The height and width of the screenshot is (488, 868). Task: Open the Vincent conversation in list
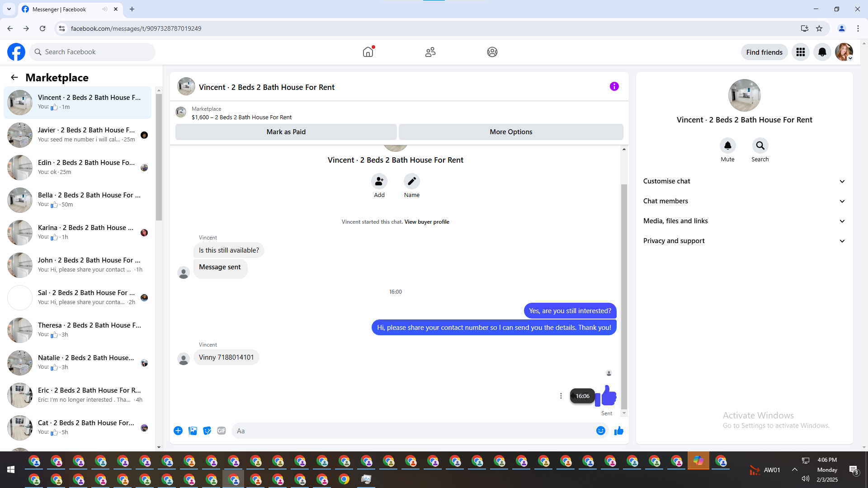pos(78,103)
